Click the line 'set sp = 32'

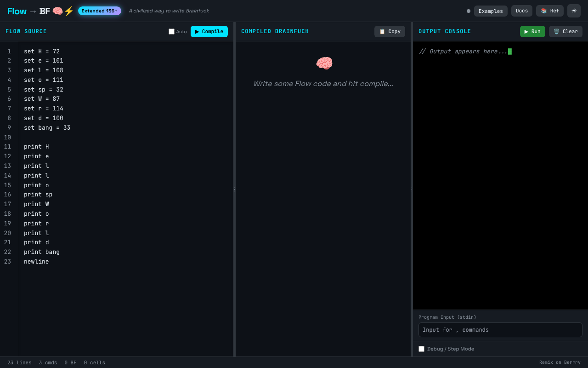44,90
